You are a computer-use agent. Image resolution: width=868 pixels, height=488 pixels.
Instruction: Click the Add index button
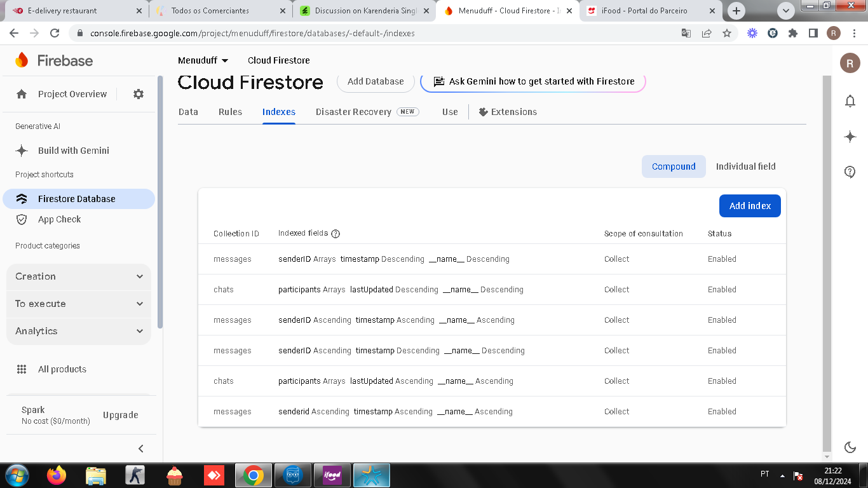pyautogui.click(x=750, y=206)
